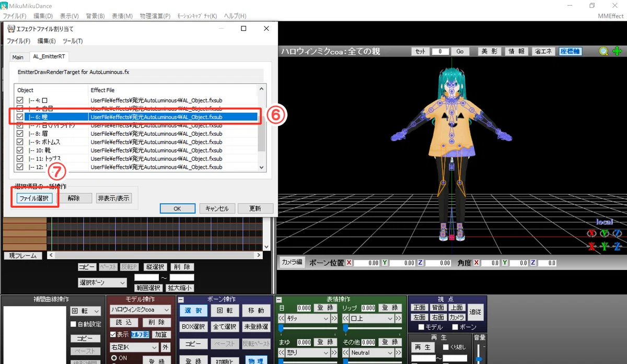Image resolution: width=627 pixels, height=364 pixels.
Task: Open the ハロウィンミクcoa model dropdown
Action: tap(140, 310)
